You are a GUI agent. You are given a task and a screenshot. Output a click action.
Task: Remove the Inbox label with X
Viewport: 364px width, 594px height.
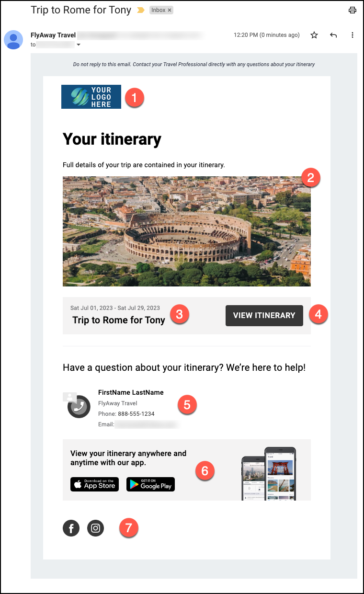(170, 10)
